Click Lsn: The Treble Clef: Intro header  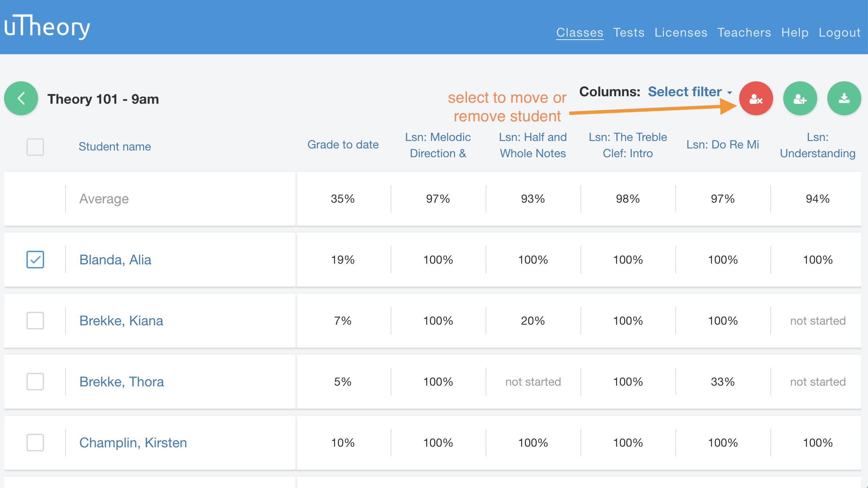(628, 145)
